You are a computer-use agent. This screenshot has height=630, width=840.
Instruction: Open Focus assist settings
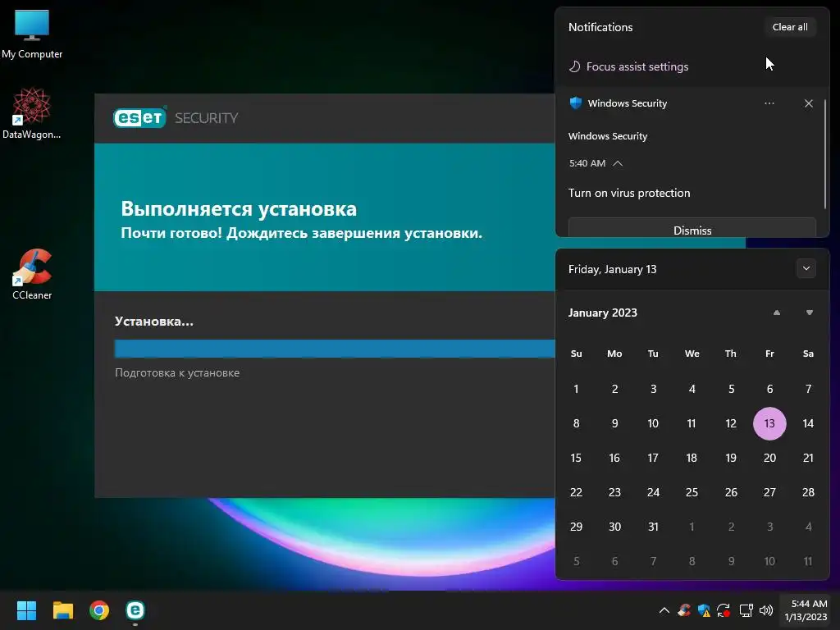click(637, 66)
